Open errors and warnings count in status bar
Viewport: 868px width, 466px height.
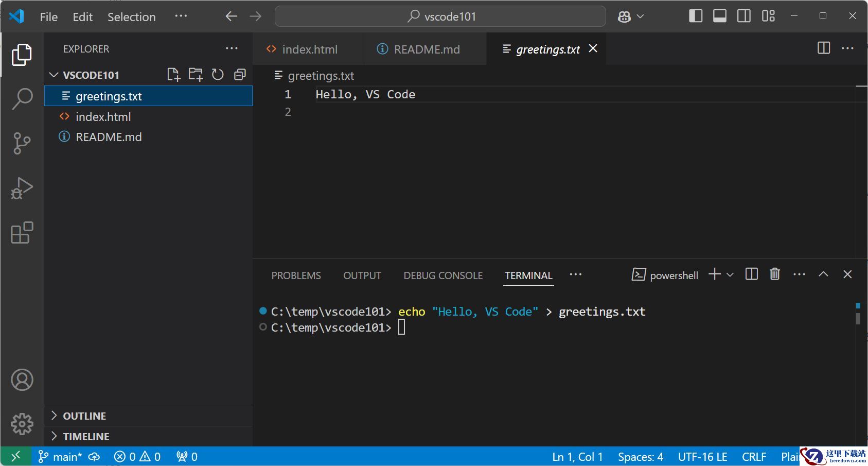tap(137, 457)
